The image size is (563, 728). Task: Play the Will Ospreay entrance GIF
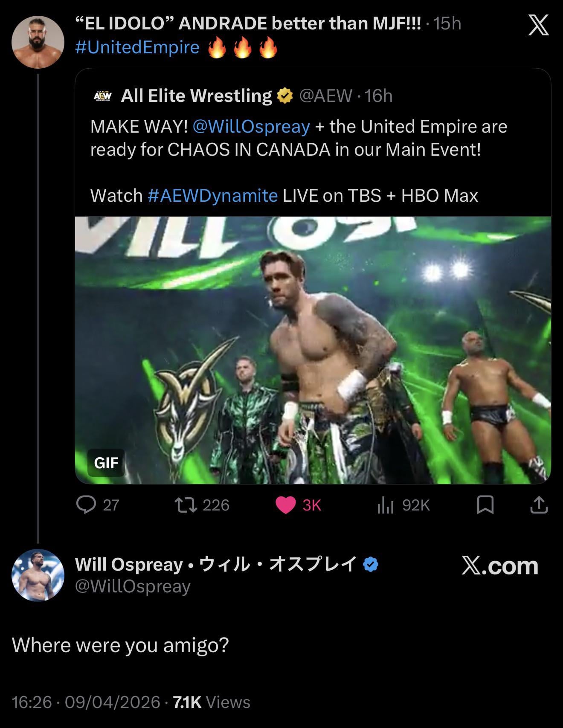click(x=313, y=350)
